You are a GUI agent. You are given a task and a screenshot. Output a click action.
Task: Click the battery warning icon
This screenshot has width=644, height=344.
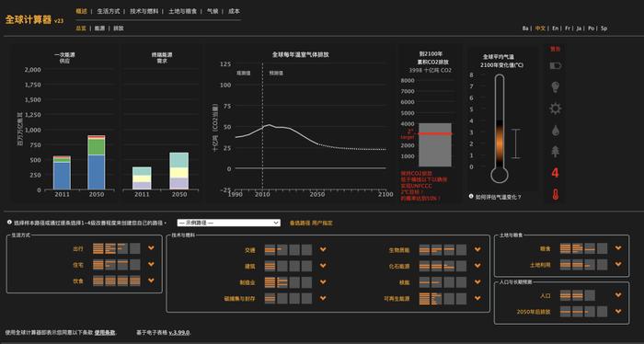coord(556,65)
